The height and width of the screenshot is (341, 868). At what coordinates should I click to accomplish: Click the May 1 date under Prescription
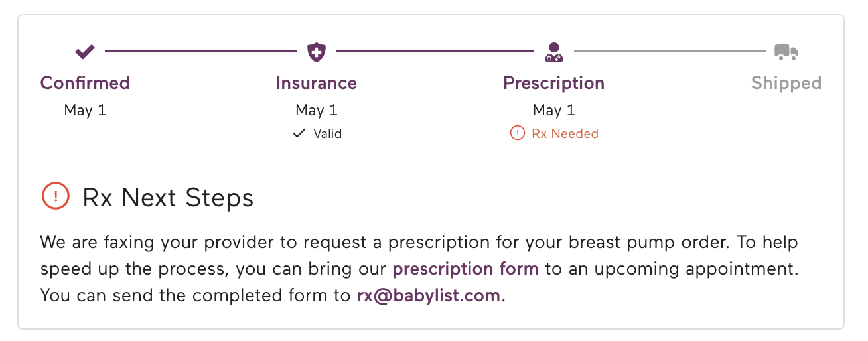click(553, 110)
